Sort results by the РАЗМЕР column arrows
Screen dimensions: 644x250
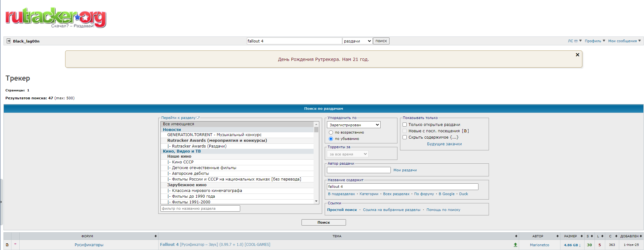[582, 236]
